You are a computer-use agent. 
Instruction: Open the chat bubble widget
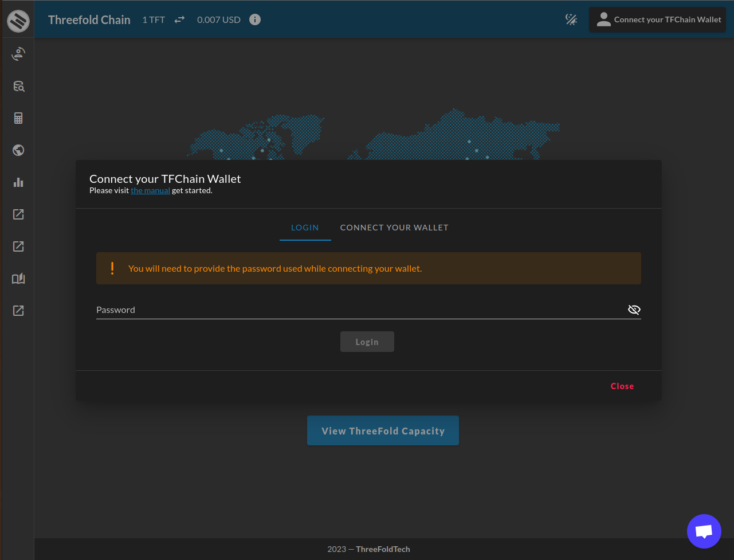(704, 531)
